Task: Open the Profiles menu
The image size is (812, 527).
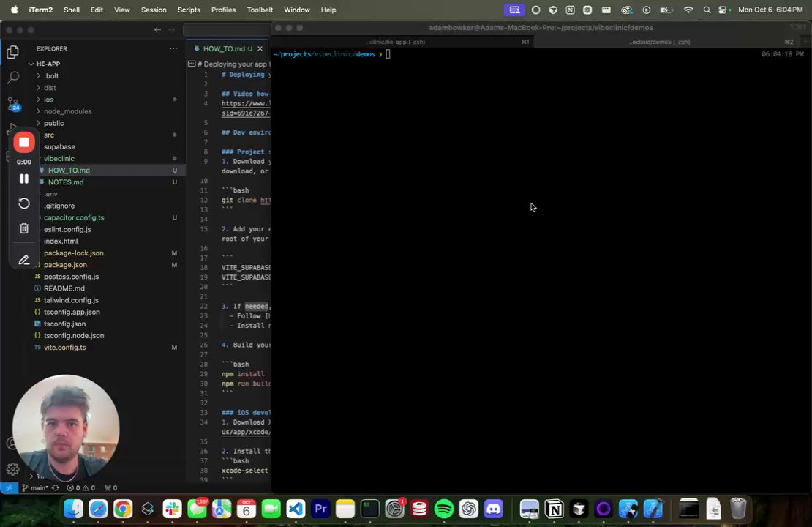Action: pos(223,10)
